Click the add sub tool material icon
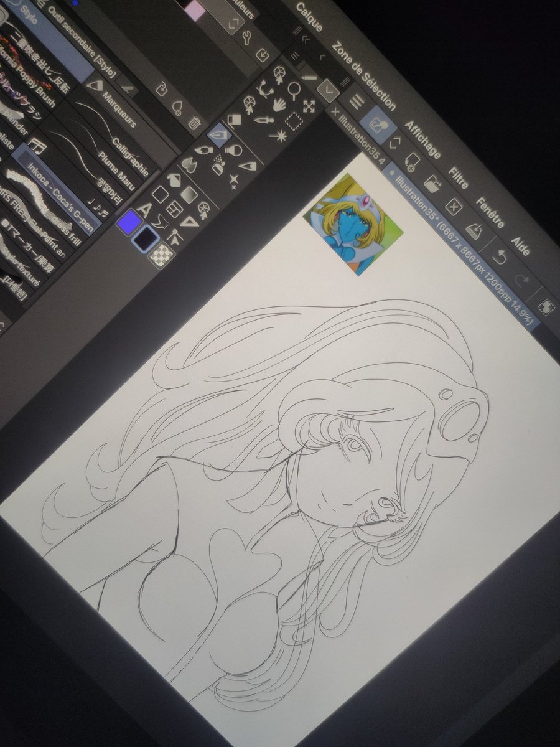 pyautogui.click(x=178, y=107)
